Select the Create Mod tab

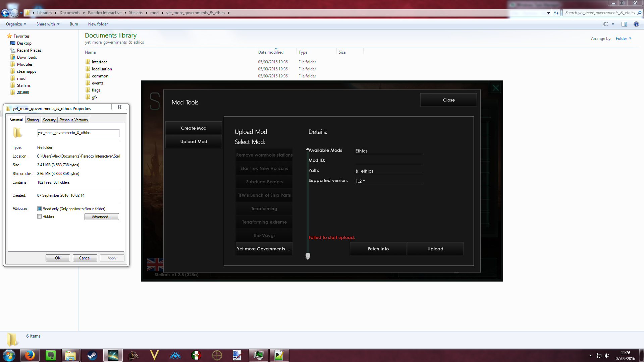[194, 128]
